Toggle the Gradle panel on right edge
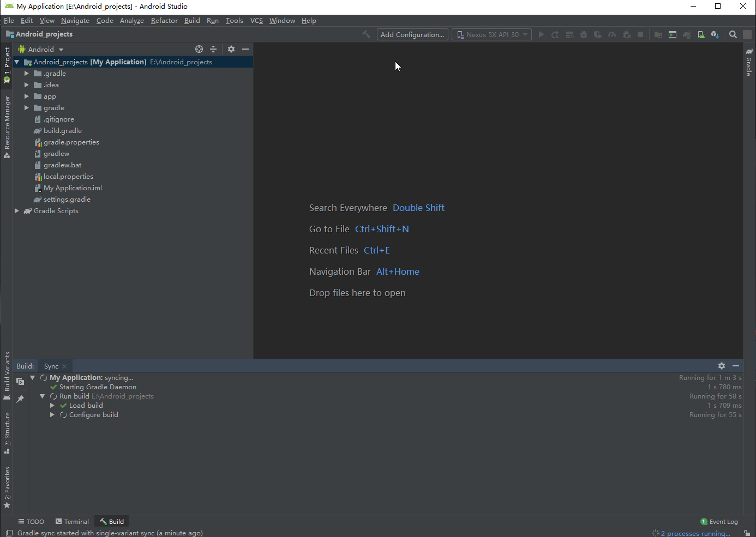The image size is (756, 537). pyautogui.click(x=749, y=62)
